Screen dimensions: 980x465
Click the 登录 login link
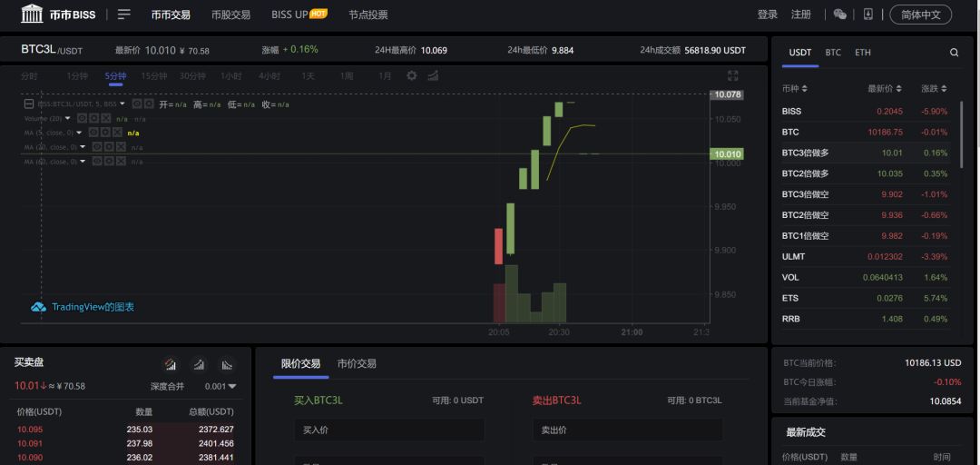click(768, 15)
